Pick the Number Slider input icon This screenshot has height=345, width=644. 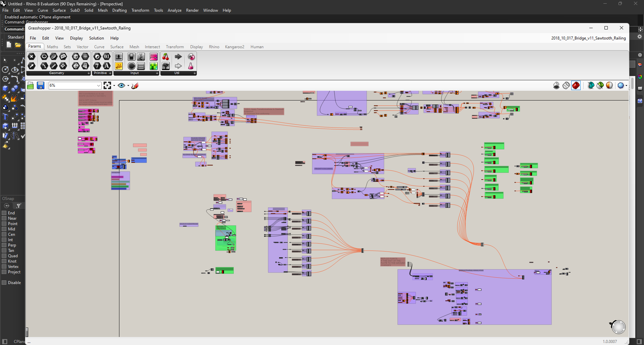pos(119,57)
